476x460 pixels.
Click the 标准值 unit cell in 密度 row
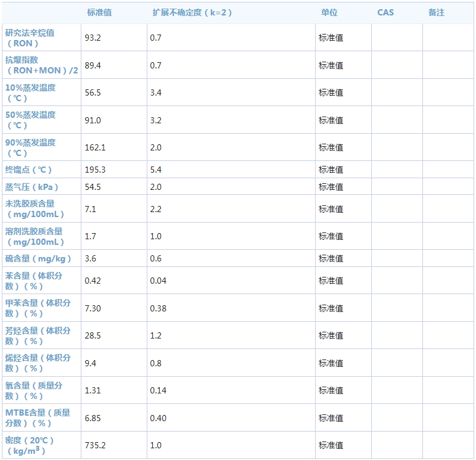coord(331,445)
